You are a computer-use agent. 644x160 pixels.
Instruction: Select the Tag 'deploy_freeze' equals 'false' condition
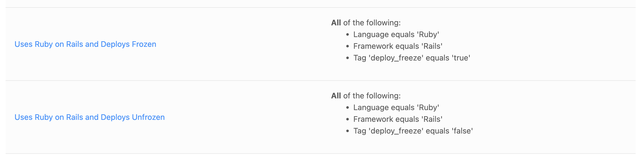(x=413, y=131)
